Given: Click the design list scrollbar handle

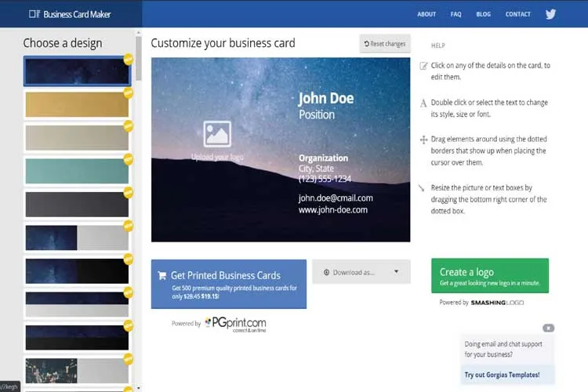Looking at the screenshot, I should point(139,58).
